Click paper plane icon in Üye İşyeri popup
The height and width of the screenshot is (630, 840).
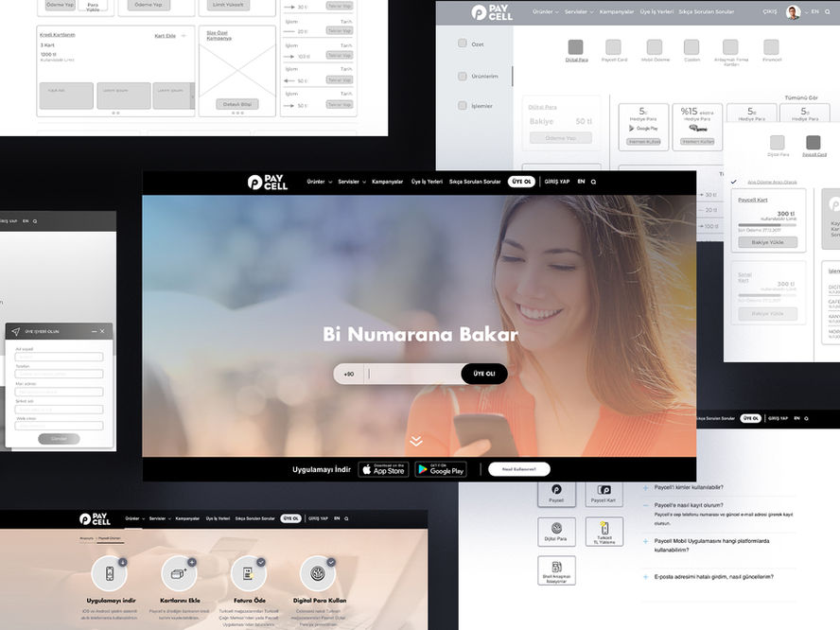coord(15,332)
